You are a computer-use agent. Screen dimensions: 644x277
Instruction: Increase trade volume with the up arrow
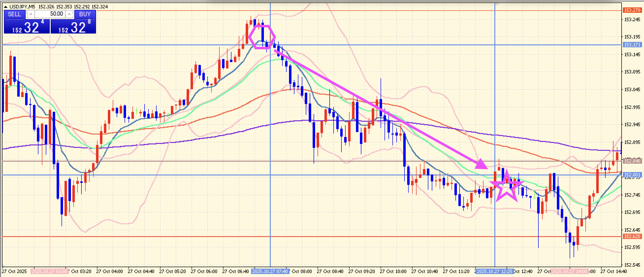pyautogui.click(x=69, y=14)
